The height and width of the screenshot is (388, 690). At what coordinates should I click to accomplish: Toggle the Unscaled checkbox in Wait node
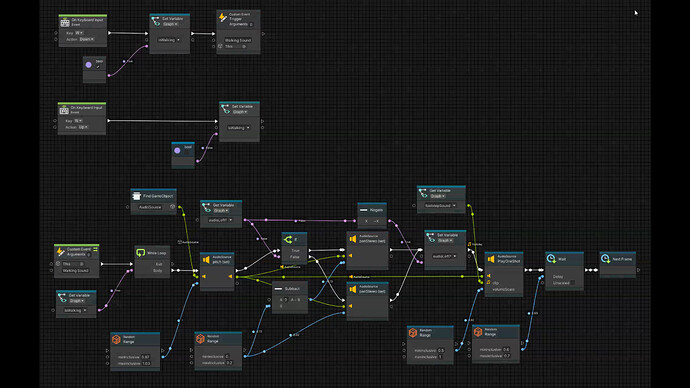pos(573,283)
